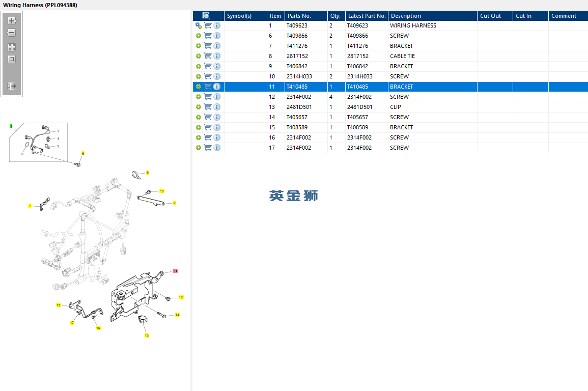This screenshot has width=588, height=391.
Task: Open info for item 1 wiring harness
Action: pyautogui.click(x=217, y=25)
